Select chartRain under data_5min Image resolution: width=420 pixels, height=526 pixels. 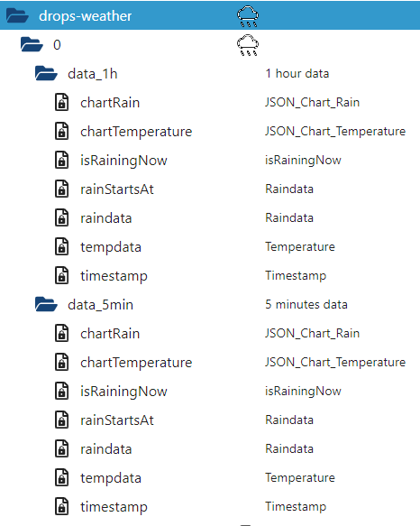tap(110, 334)
